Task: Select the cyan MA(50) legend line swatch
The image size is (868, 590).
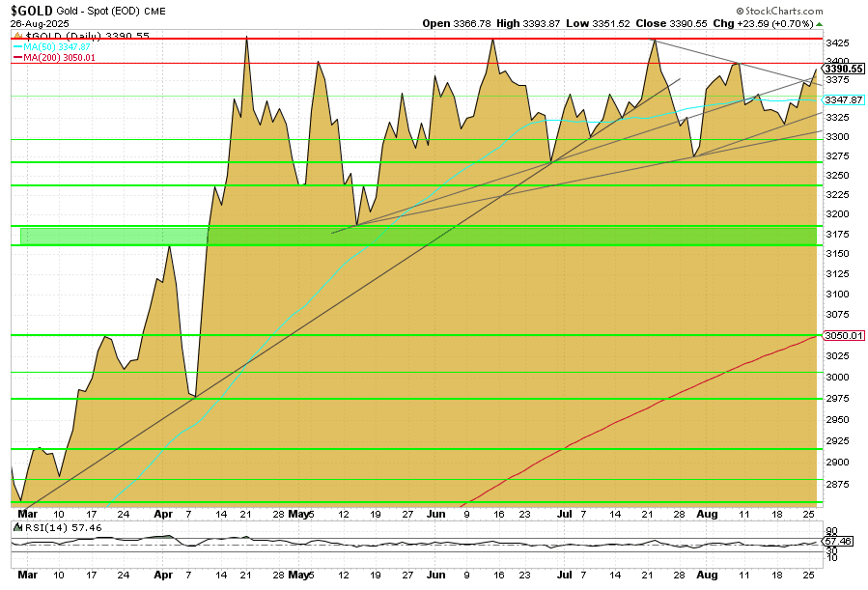Action: pyautogui.click(x=17, y=47)
